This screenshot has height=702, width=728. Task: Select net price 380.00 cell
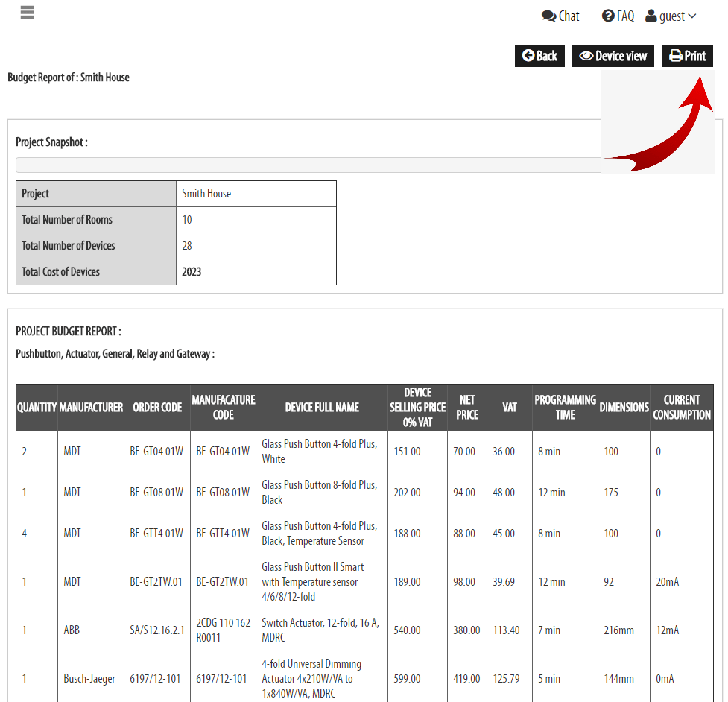[x=467, y=630]
